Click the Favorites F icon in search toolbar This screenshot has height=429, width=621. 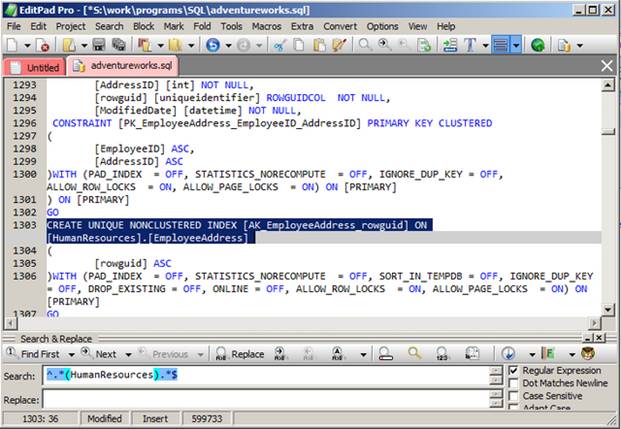(x=548, y=353)
